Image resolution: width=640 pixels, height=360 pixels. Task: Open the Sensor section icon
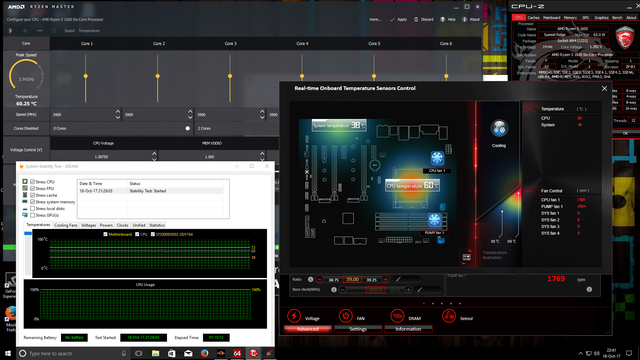[449, 316]
